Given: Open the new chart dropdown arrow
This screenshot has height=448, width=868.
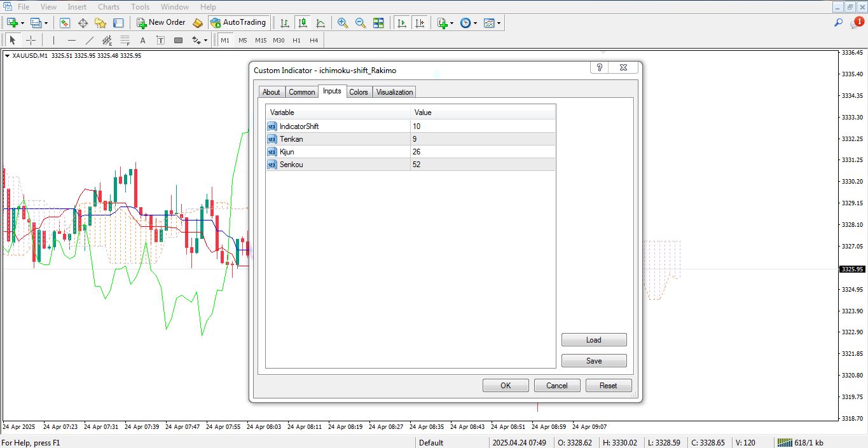Looking at the screenshot, I should [x=23, y=23].
